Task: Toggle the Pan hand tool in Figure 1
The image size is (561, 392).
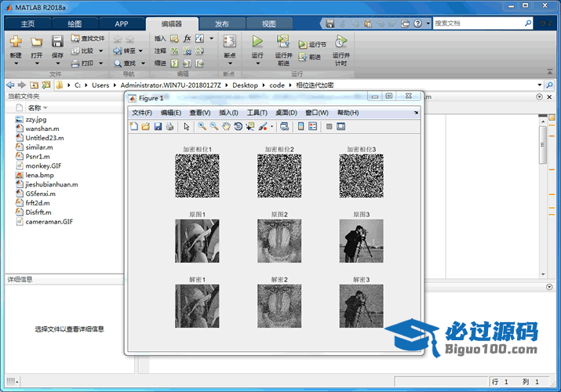Action: [226, 126]
